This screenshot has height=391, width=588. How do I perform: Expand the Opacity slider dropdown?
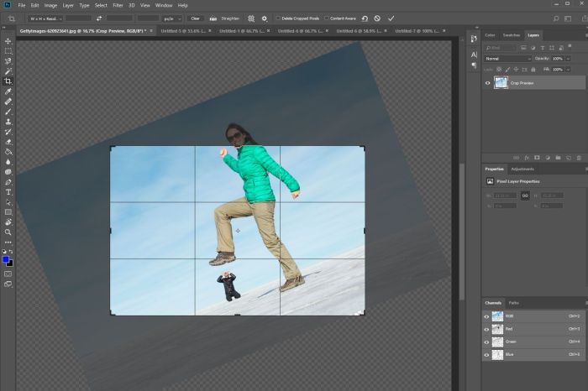pyautogui.click(x=568, y=59)
